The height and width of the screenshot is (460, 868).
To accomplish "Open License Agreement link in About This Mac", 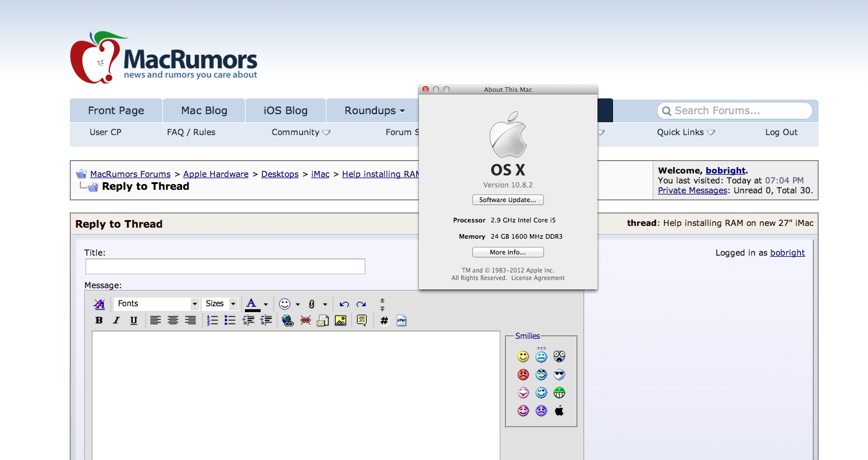I will (538, 278).
